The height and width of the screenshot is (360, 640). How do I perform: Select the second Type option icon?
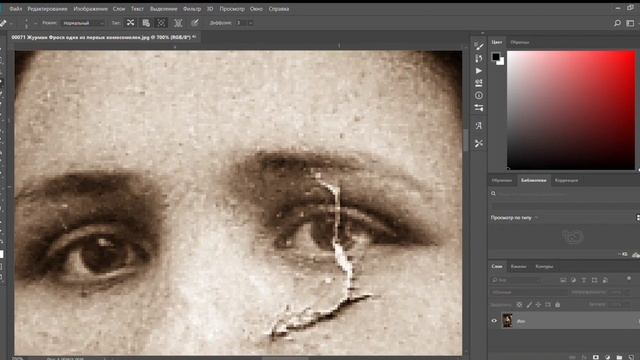coord(146,23)
